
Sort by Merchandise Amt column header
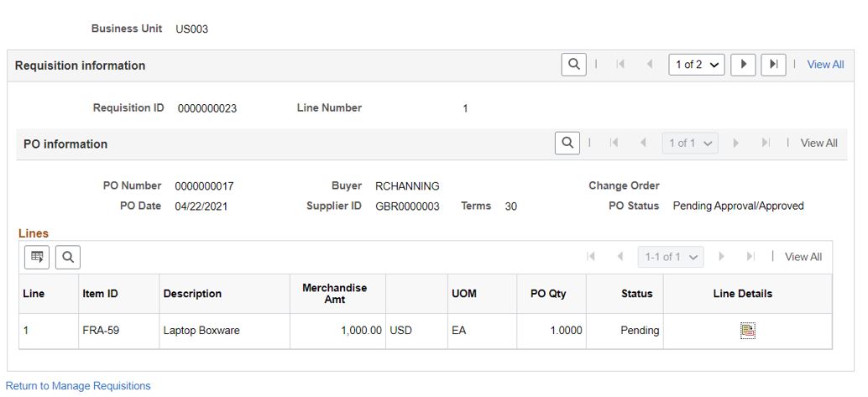[x=334, y=294]
